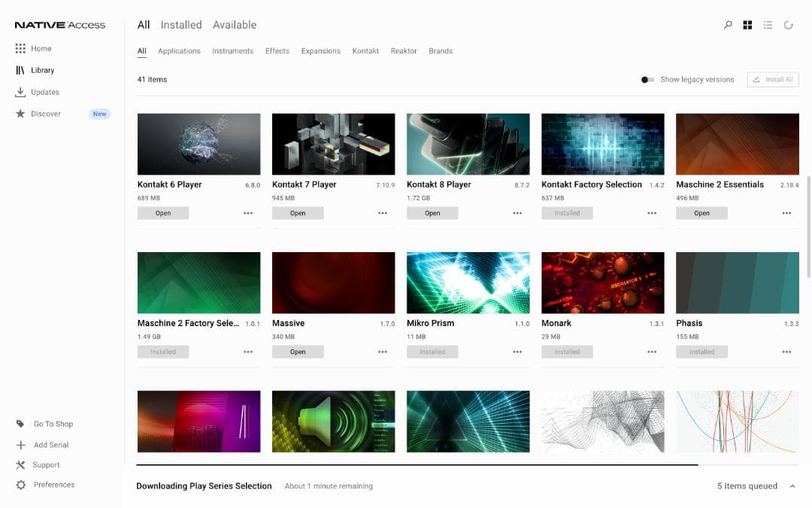The image size is (812, 508).
Task: Open options menu for Kontakt 6 Player
Action: click(x=248, y=213)
